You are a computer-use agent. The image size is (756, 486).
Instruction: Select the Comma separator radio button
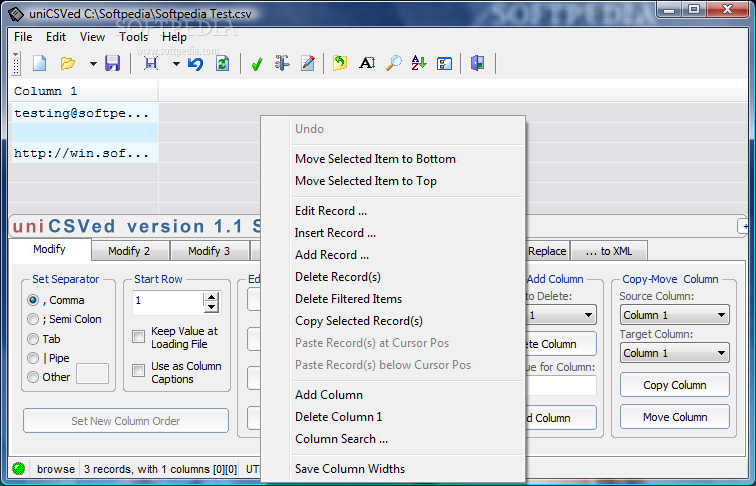[x=33, y=300]
